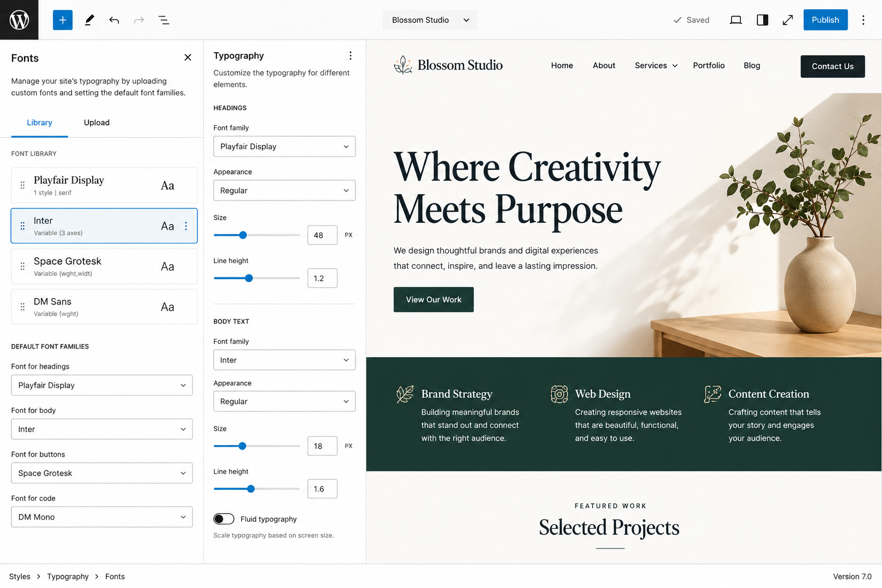Open the Inter font options menu
This screenshot has height=588, width=882.
(x=186, y=226)
